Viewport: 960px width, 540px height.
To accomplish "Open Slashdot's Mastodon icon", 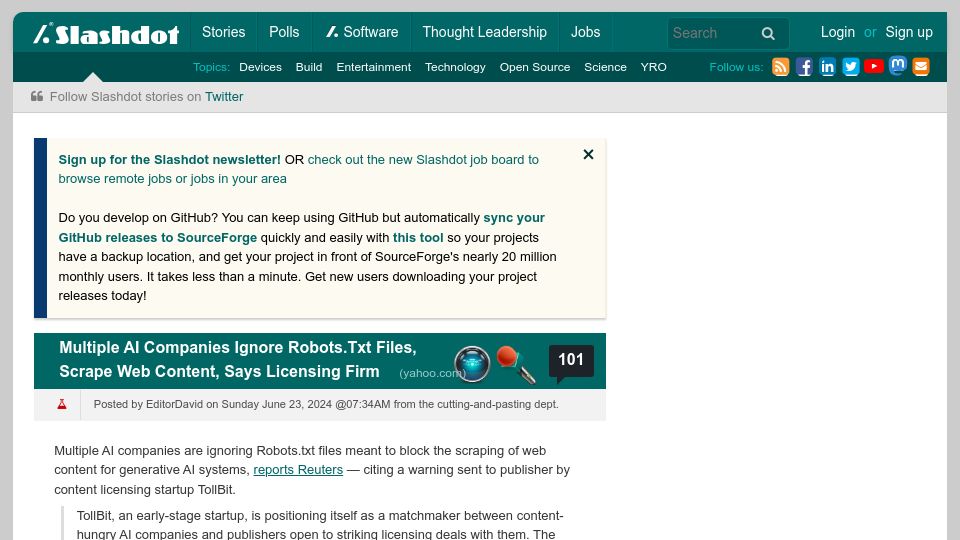I will coord(898,66).
